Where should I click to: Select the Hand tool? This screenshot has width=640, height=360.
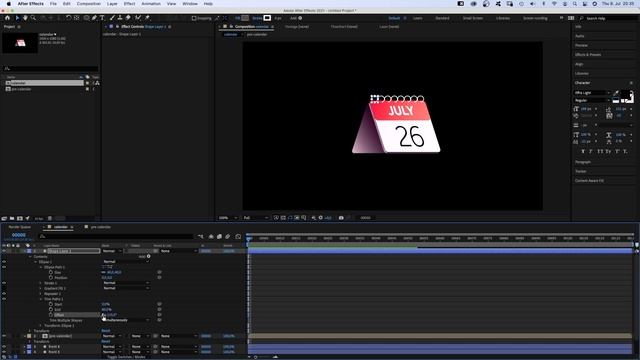point(25,18)
